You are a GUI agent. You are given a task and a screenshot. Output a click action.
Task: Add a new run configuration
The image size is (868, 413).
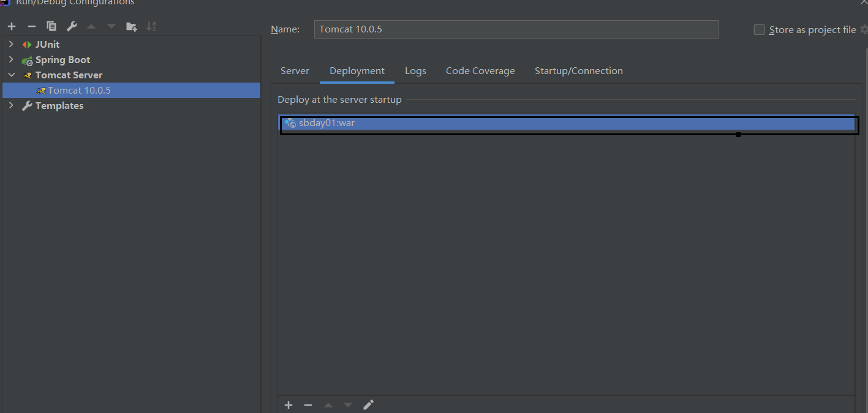[x=12, y=26]
